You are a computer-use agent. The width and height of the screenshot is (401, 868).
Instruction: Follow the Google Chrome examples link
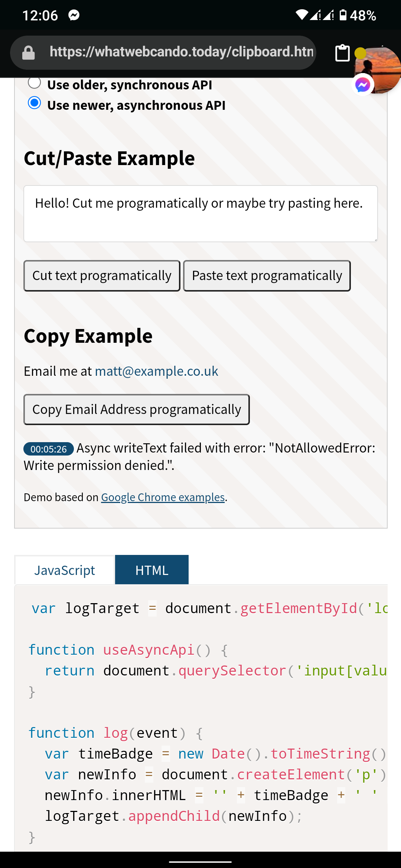163,497
